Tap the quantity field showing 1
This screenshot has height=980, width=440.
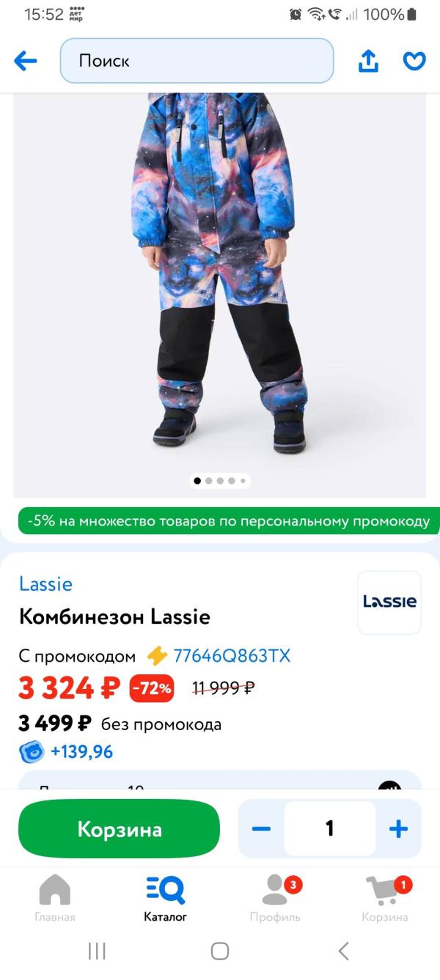[x=330, y=828]
